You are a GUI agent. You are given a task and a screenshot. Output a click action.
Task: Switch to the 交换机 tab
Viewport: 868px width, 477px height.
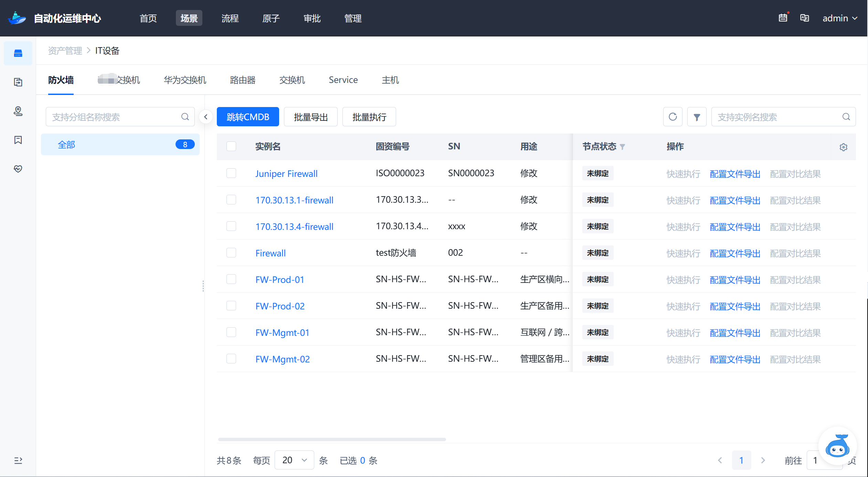pyautogui.click(x=292, y=80)
